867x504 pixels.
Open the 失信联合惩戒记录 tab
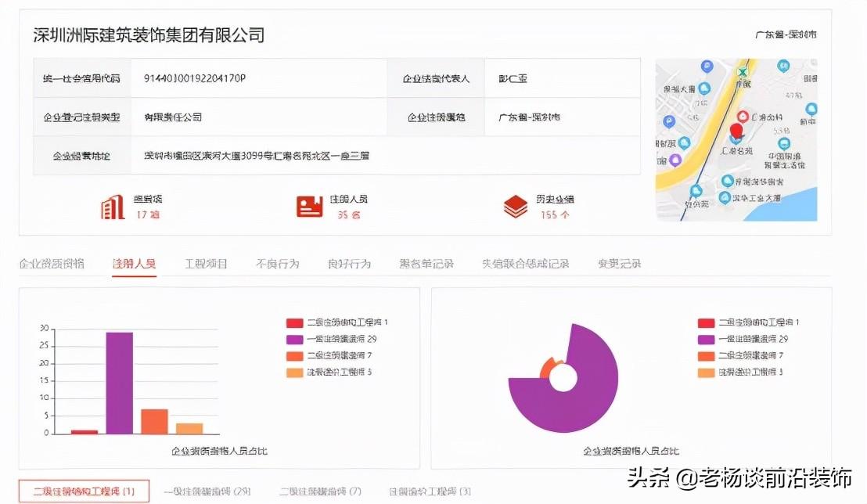(525, 264)
